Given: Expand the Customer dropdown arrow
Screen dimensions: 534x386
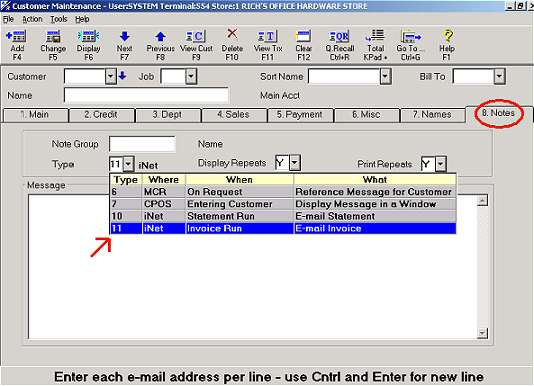Looking at the screenshot, I should pyautogui.click(x=110, y=76).
